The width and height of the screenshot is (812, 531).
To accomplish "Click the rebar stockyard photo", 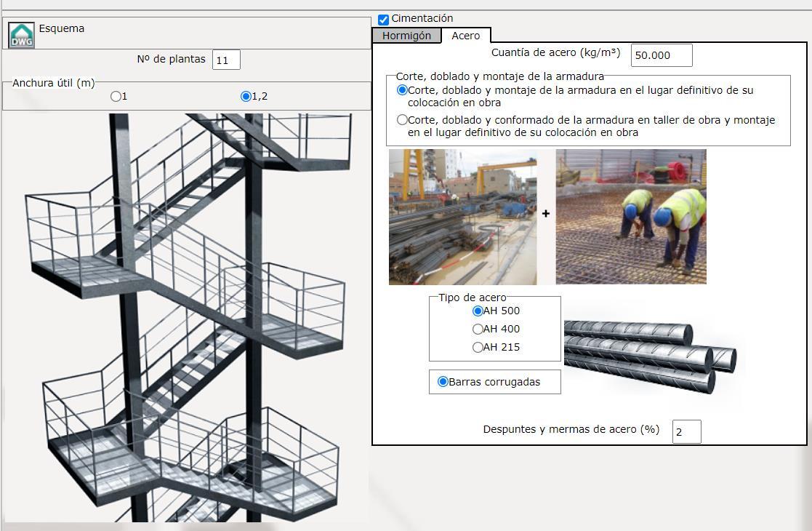I will tap(463, 217).
